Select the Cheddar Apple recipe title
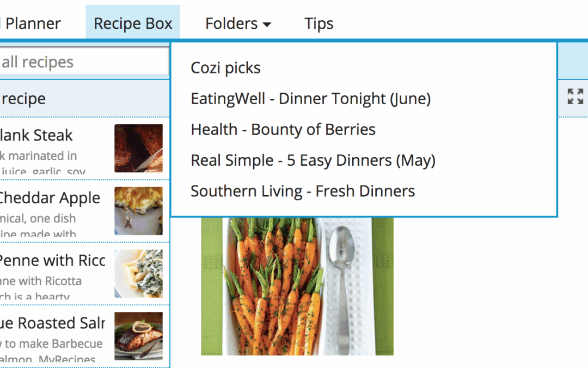 [50, 198]
